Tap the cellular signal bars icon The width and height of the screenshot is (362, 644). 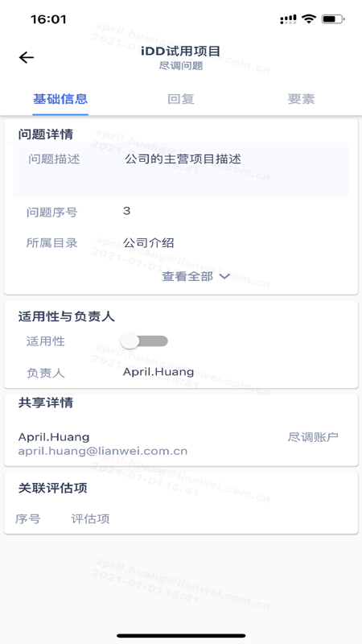[x=288, y=19]
